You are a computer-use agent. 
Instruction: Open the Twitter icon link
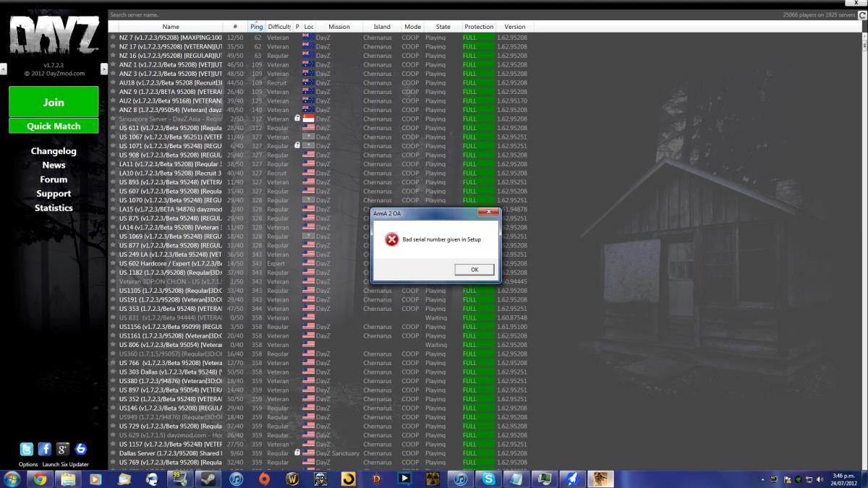[27, 449]
